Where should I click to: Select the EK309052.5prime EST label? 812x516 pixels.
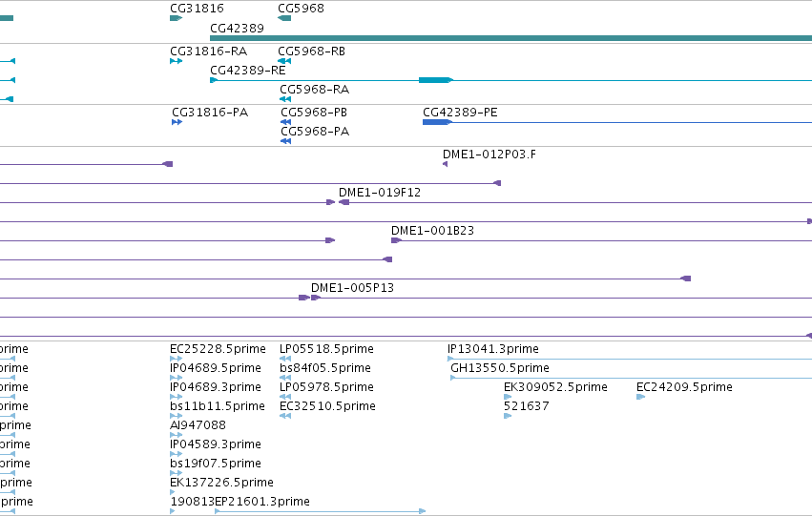point(555,387)
